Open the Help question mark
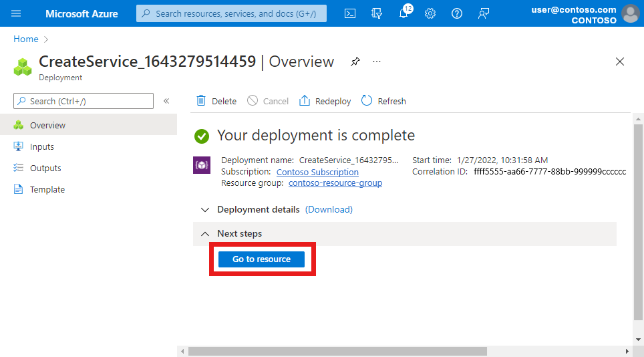 [457, 13]
